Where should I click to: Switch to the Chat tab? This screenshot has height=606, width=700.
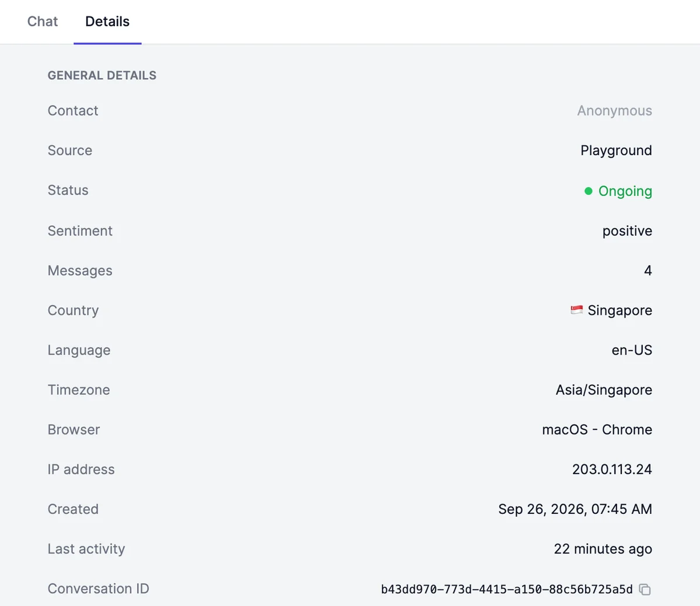point(43,22)
